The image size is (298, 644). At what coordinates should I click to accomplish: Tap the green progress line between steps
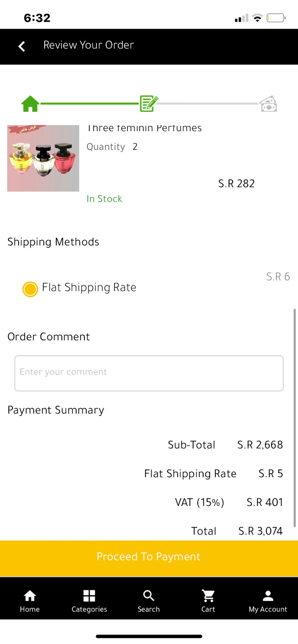click(x=90, y=104)
